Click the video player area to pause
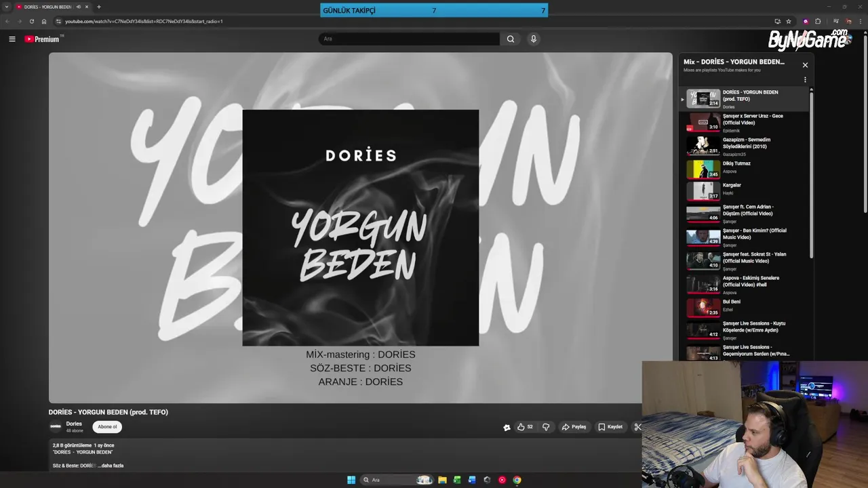The width and height of the screenshot is (868, 488). click(361, 228)
